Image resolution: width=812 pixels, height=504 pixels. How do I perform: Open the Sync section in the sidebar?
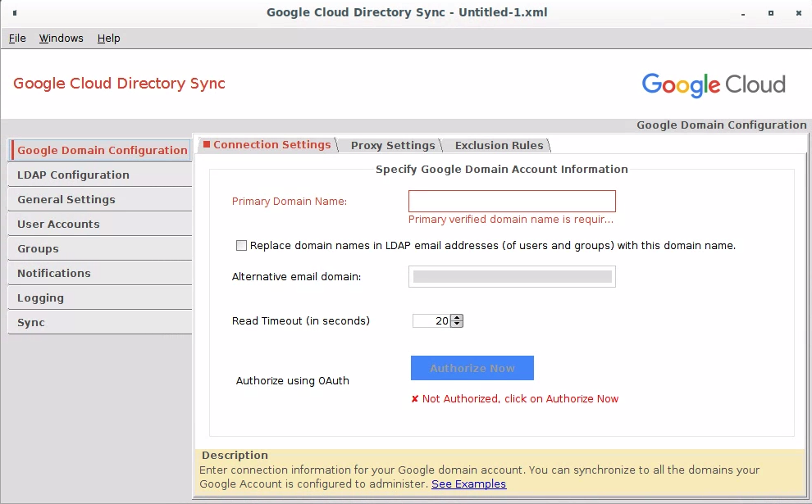pyautogui.click(x=30, y=322)
